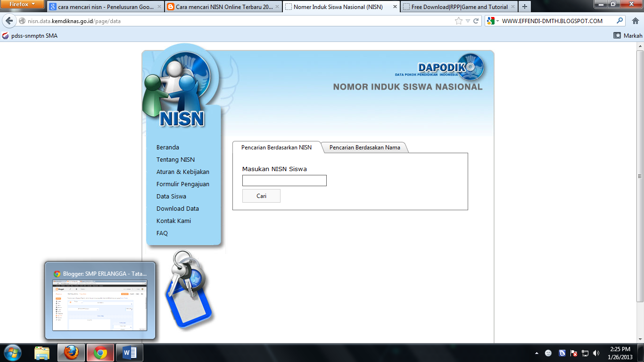Viewport: 644px width, 362px height.
Task: Reload the page with the refresh icon
Action: click(476, 21)
